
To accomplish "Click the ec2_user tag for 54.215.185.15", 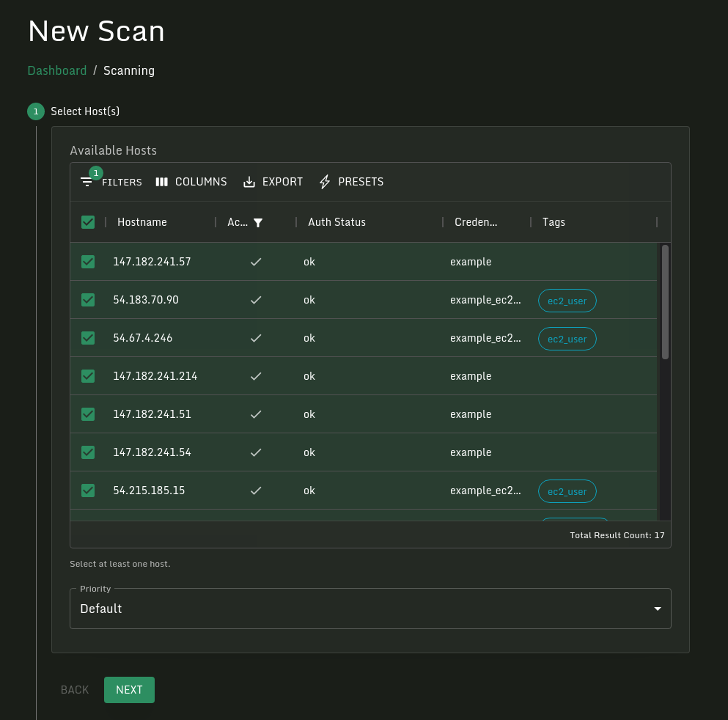I will click(567, 491).
